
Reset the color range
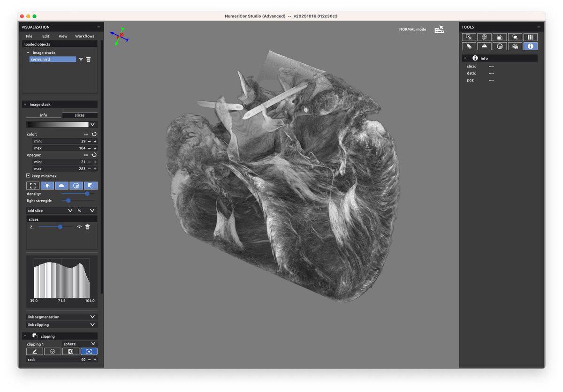pos(94,134)
